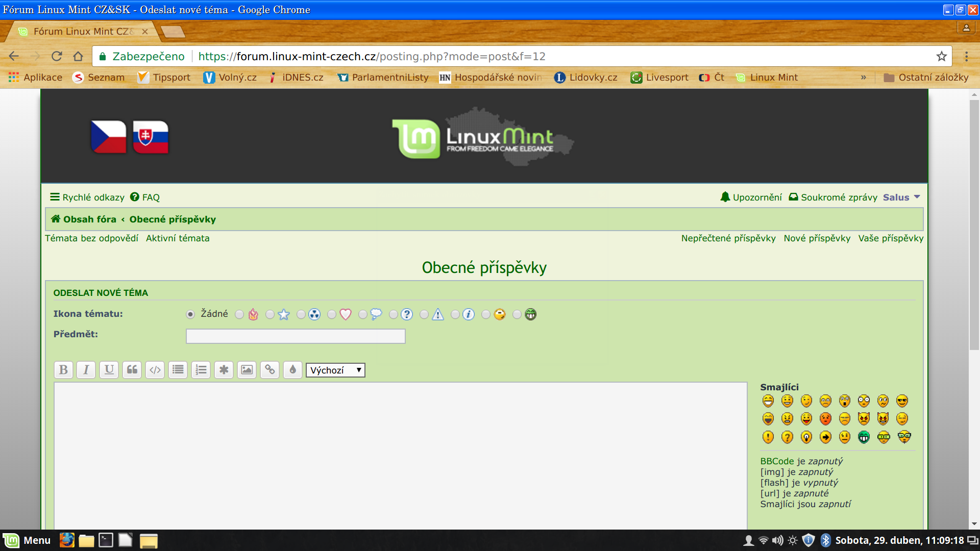
Task: Open the Linux Mint Menu in the taskbar
Action: pos(28,540)
